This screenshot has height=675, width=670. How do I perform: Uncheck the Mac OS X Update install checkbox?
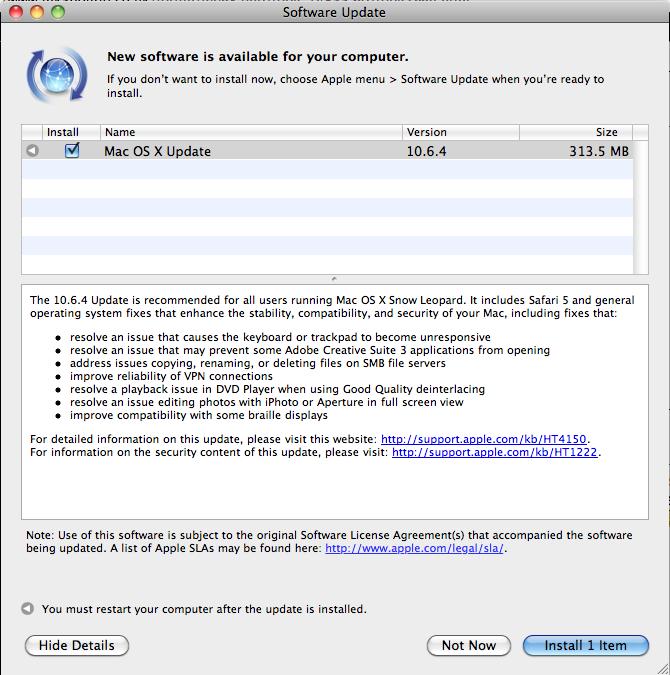(x=72, y=150)
